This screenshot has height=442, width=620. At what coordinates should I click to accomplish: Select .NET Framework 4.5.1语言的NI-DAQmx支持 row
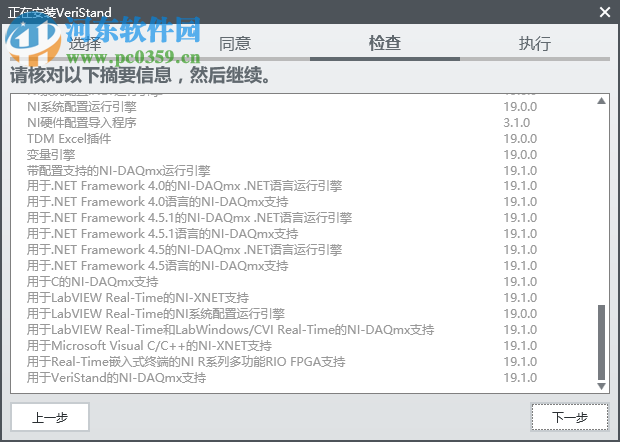click(282, 234)
